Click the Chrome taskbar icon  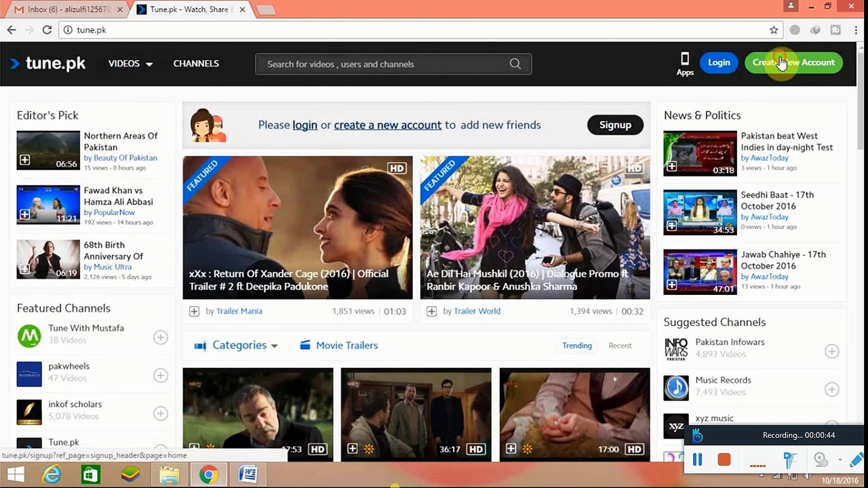pyautogui.click(x=209, y=474)
